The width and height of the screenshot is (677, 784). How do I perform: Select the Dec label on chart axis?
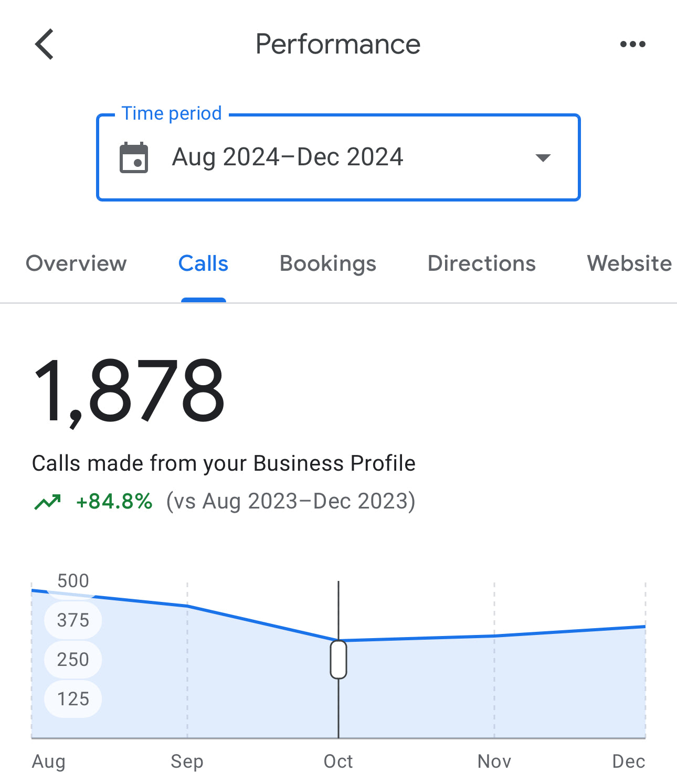(x=628, y=761)
